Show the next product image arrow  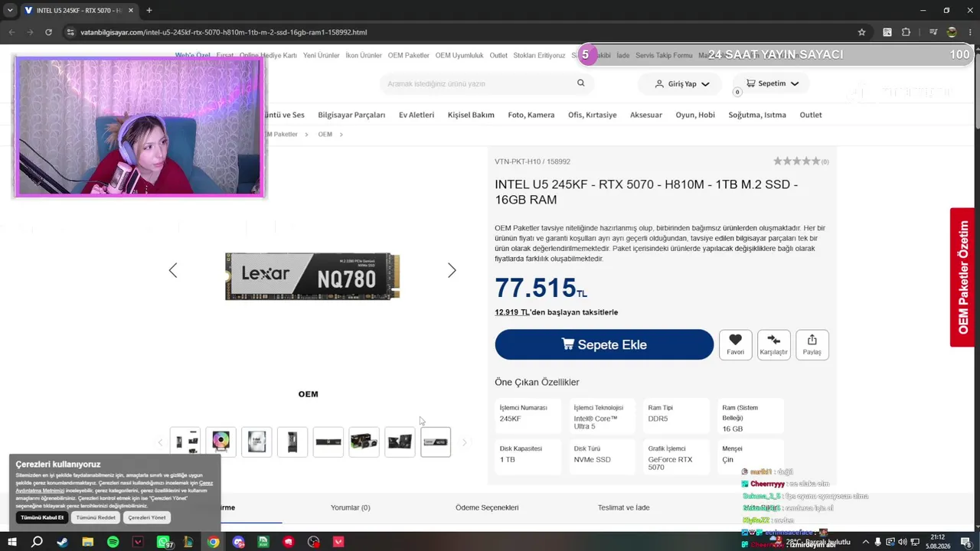coord(452,270)
